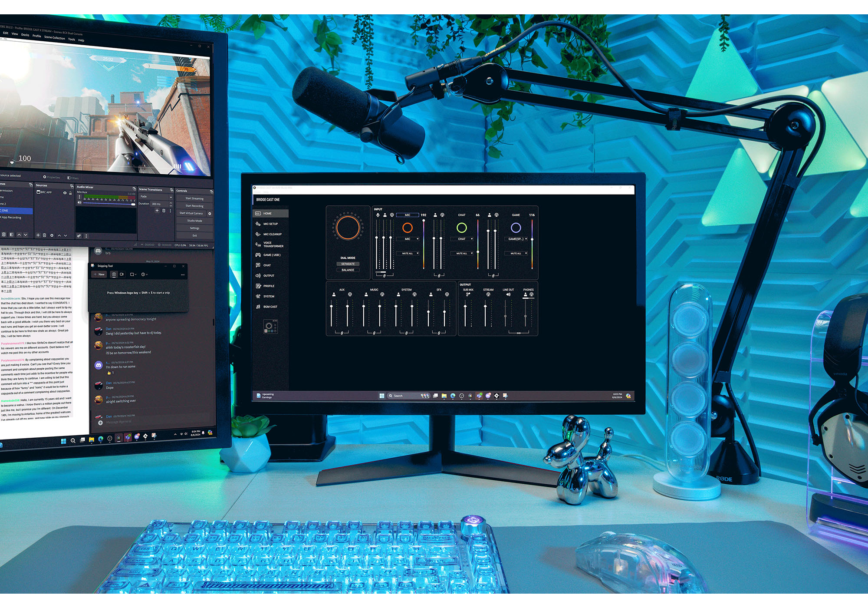
Task: Click the STREAM broadcast icon in Output
Action: 488,294
